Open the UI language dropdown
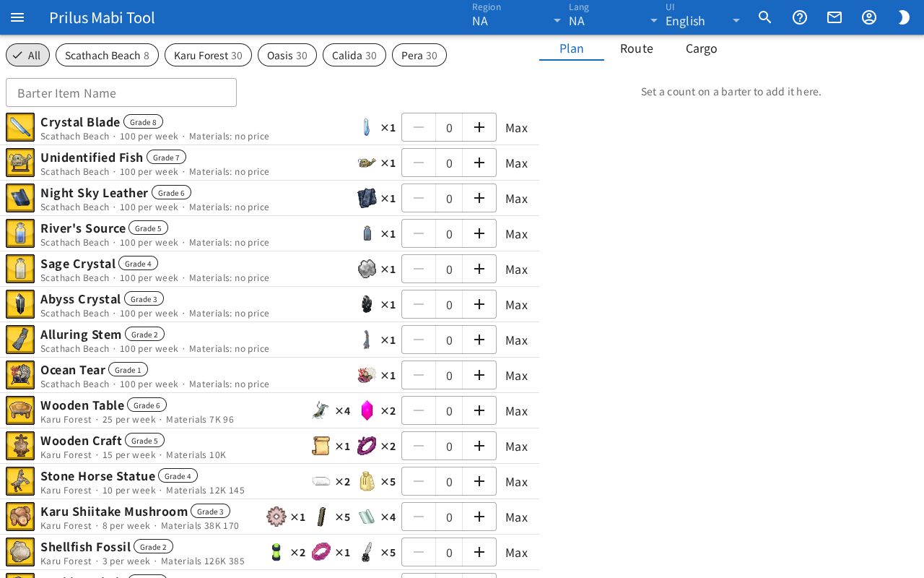The image size is (924, 578). [x=704, y=17]
